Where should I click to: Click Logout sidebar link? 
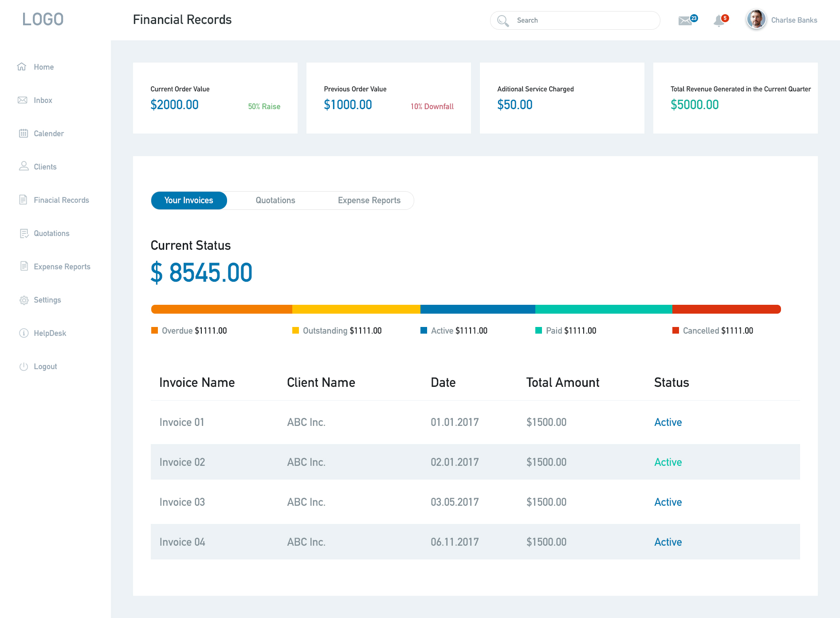pos(45,366)
